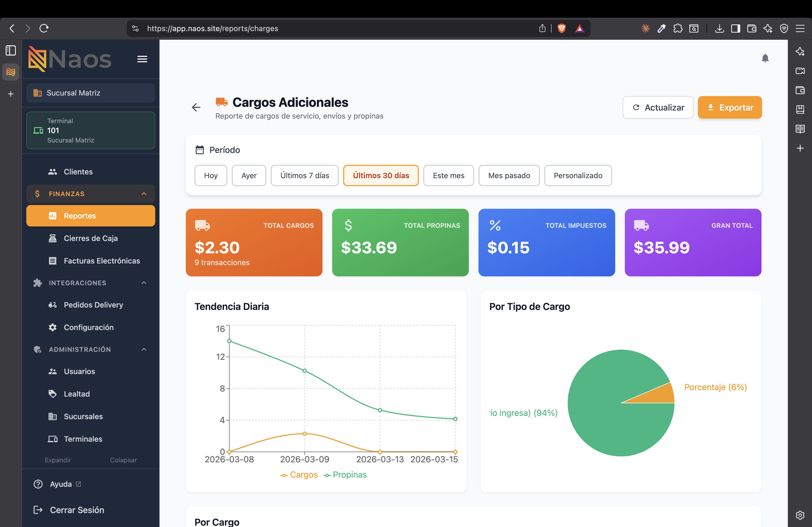Select the Personalizado period

(578, 175)
